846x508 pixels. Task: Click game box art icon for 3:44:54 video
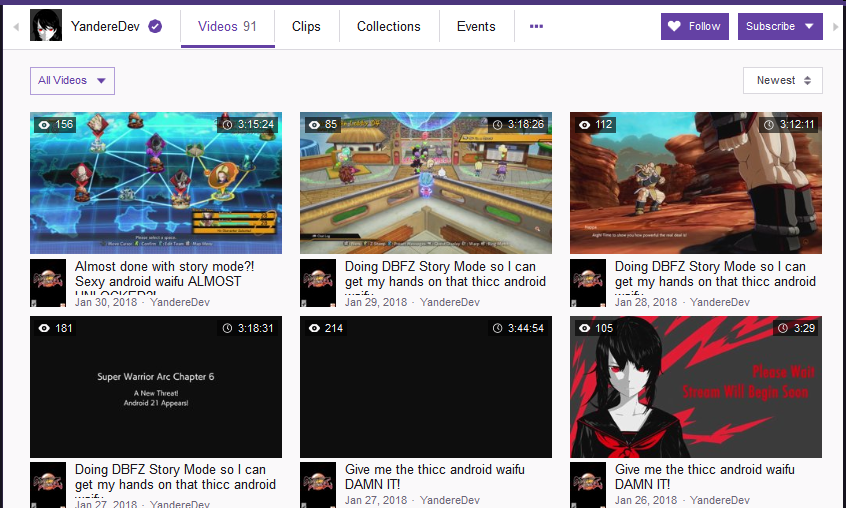tap(318, 485)
